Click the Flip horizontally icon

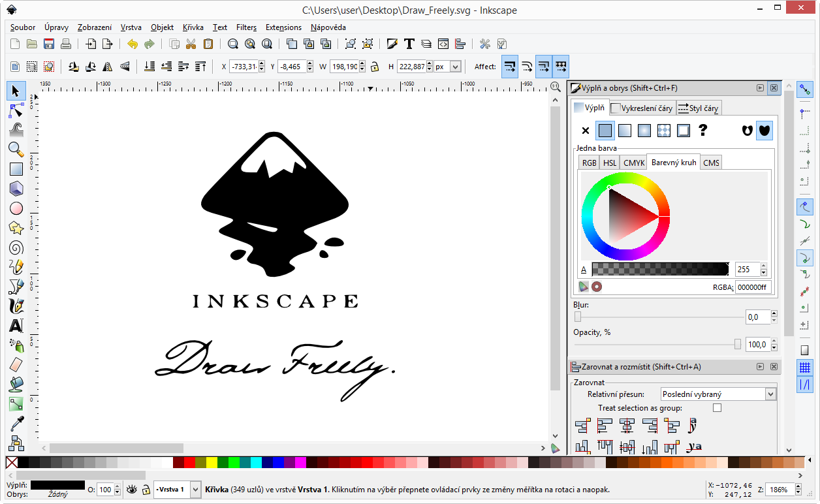[108, 67]
